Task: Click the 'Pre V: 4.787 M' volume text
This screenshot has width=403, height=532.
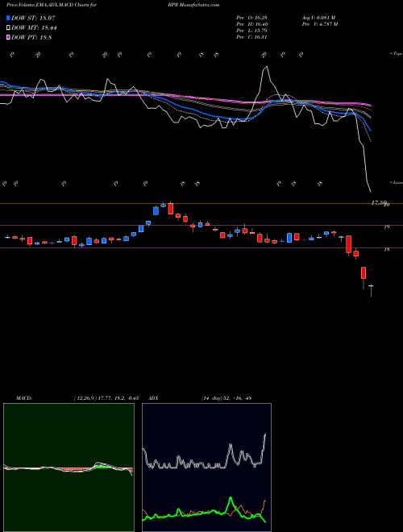Action: click(319, 24)
